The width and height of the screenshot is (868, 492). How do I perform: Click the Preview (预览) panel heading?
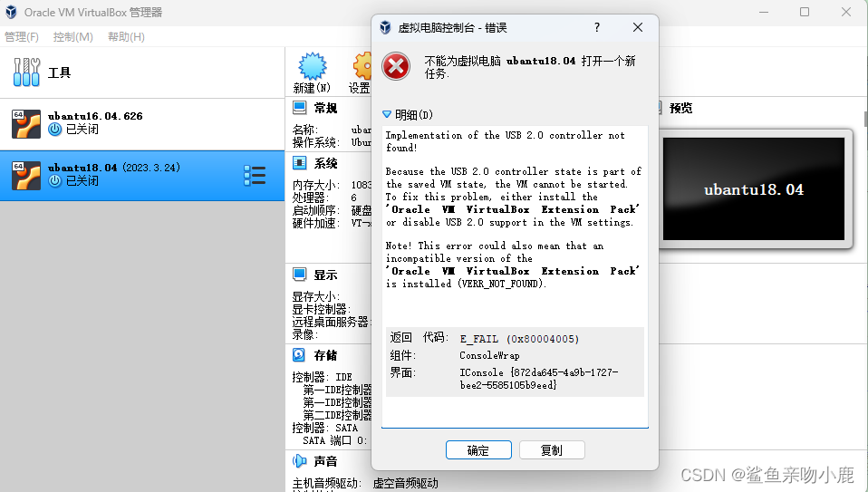click(680, 108)
